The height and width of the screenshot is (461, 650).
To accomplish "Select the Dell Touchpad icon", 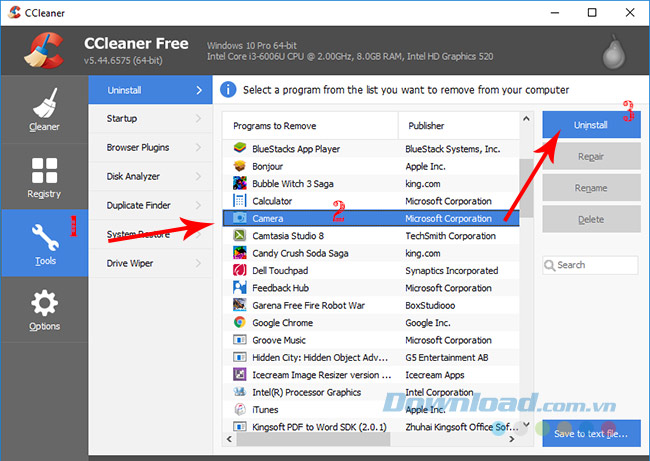I will click(240, 270).
